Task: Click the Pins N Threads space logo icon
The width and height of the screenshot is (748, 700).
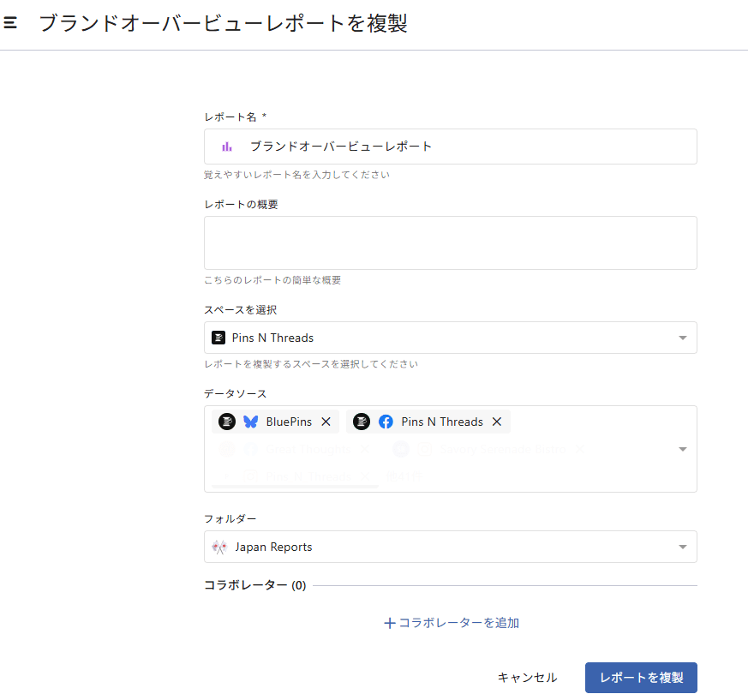Action: pyautogui.click(x=218, y=338)
